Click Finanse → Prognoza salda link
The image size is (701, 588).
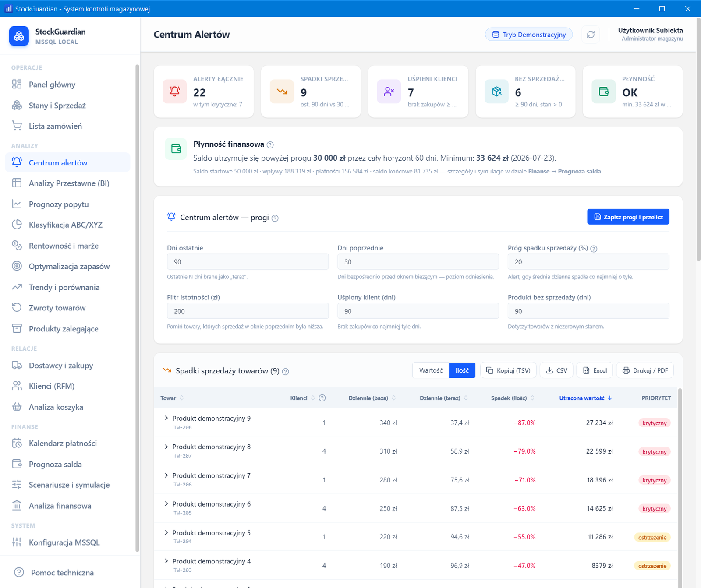point(565,171)
